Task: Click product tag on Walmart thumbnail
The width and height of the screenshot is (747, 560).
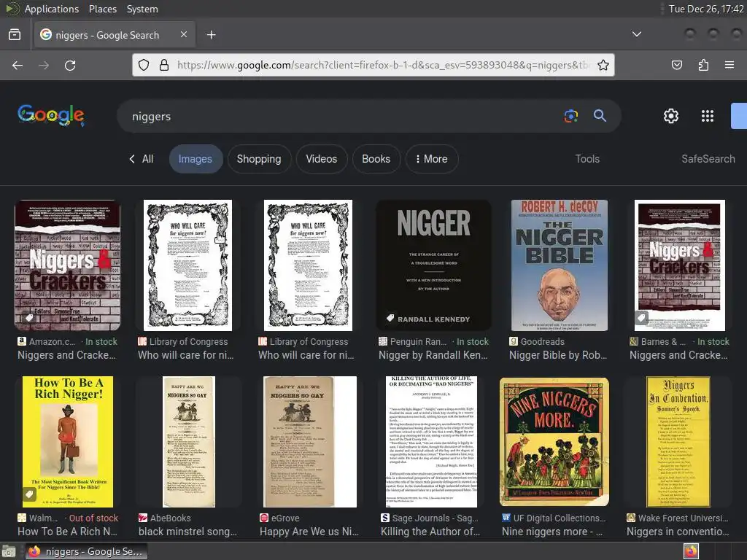Action: pos(29,494)
